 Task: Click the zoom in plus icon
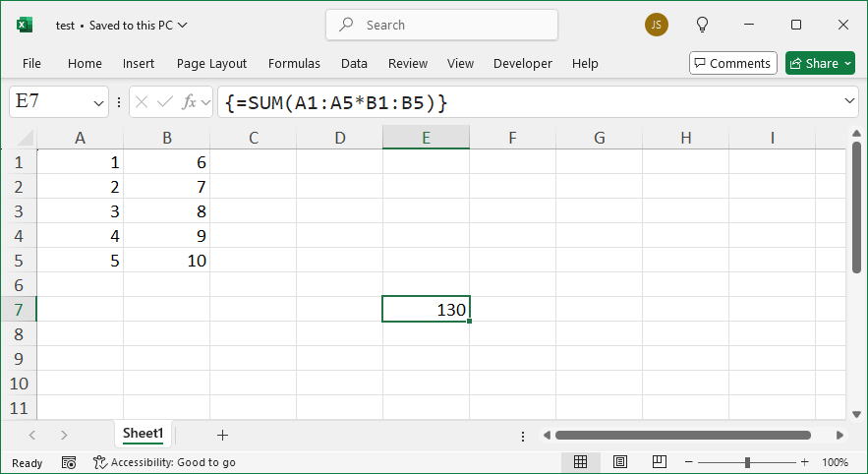click(805, 462)
